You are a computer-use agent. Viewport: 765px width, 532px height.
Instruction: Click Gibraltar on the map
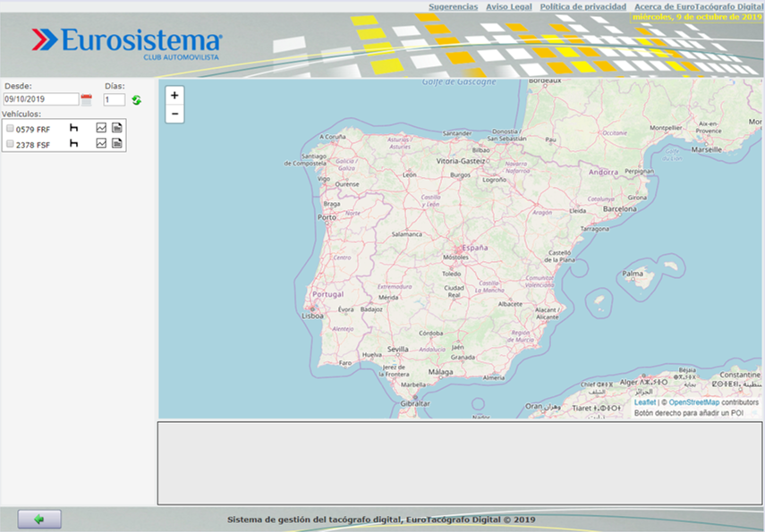[x=415, y=404]
